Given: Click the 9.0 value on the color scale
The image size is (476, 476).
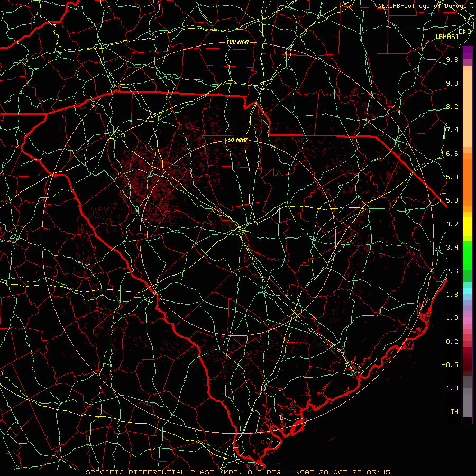Looking at the screenshot, I should [452, 83].
